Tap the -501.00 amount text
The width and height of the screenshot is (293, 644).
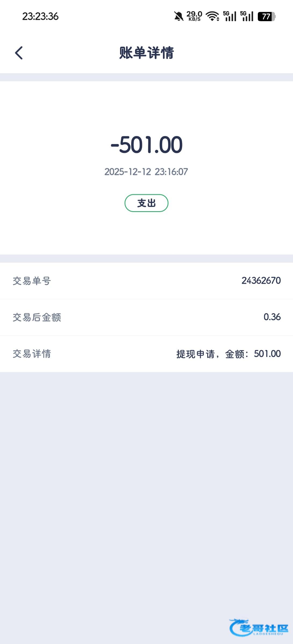tap(147, 145)
